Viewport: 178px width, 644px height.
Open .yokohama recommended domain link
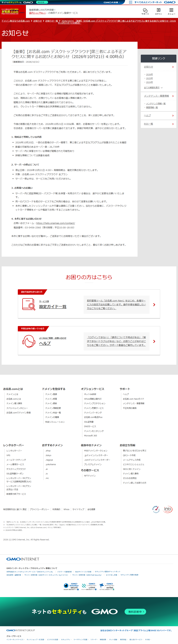[x=50, y=464]
